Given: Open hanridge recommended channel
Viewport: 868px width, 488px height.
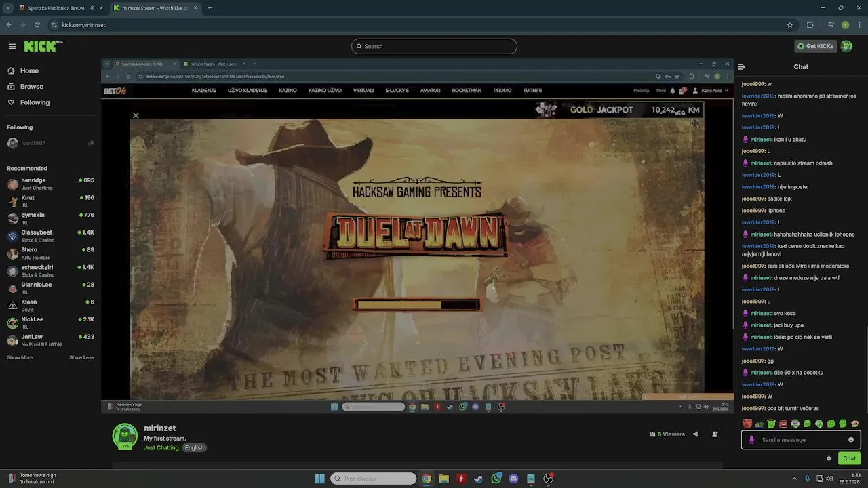Looking at the screenshot, I should coord(50,184).
